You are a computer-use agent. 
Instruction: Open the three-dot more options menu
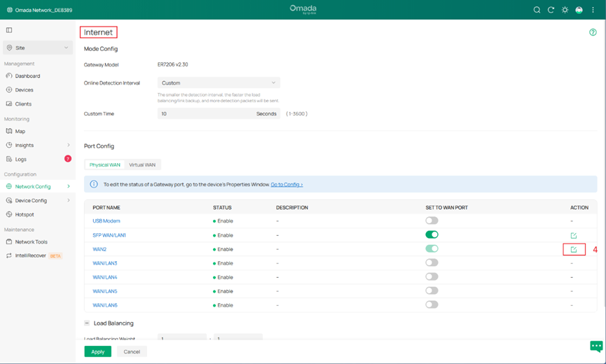click(593, 10)
